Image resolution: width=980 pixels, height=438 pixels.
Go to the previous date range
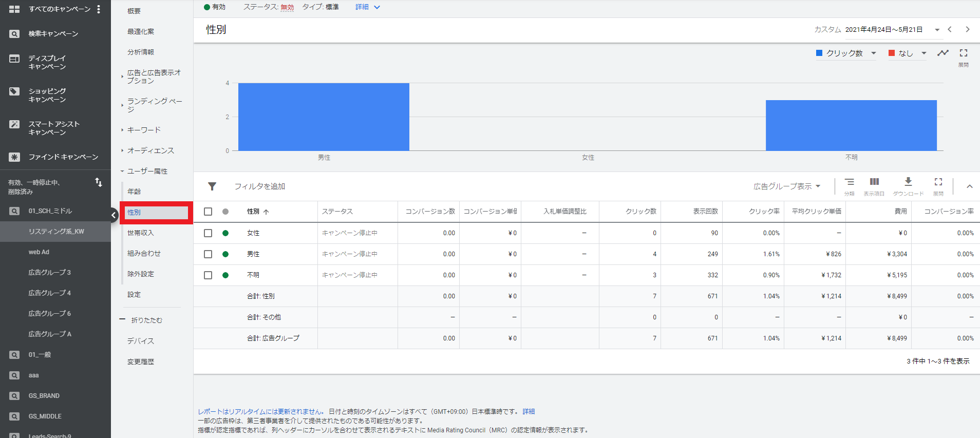(x=950, y=29)
